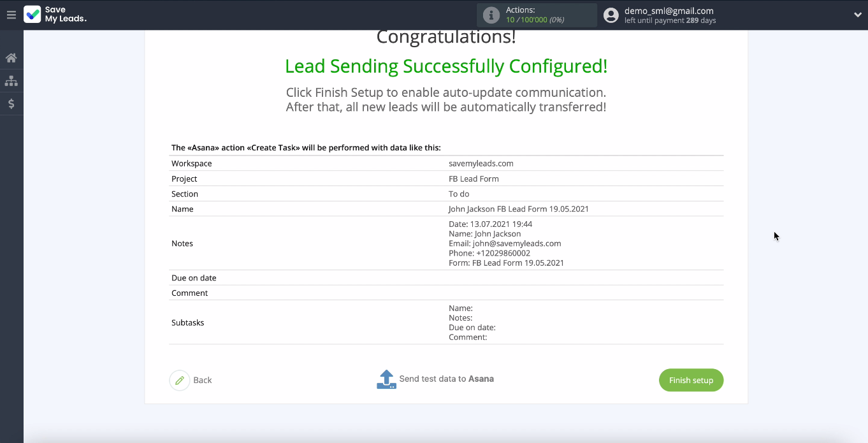Click the Lead Sending Successfully Configured heading
The height and width of the screenshot is (443, 868).
tap(446, 66)
